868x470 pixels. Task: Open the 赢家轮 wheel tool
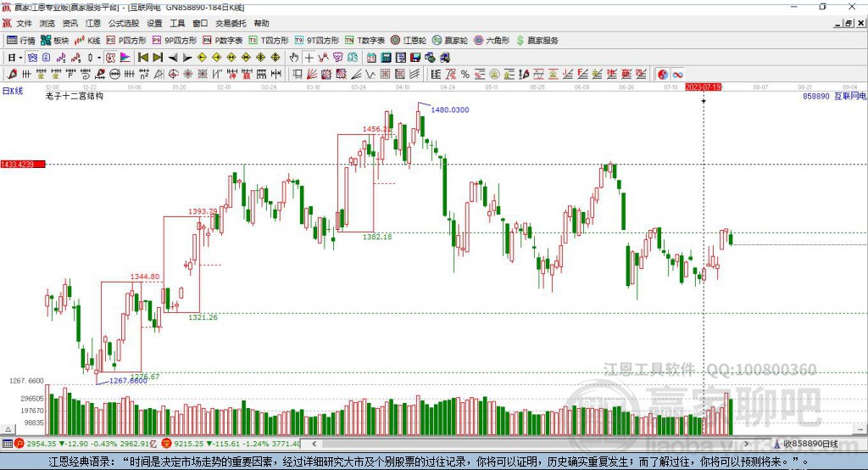450,41
